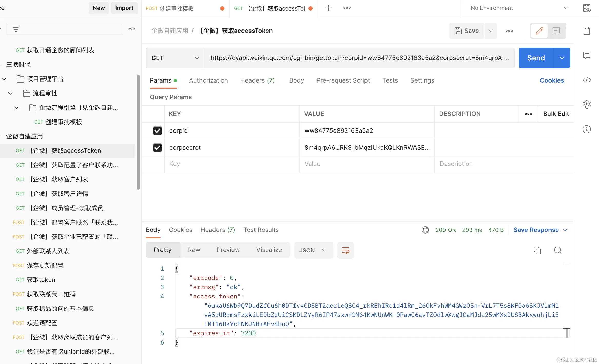
Task: Switch to the Authorization tab
Action: [x=208, y=80]
